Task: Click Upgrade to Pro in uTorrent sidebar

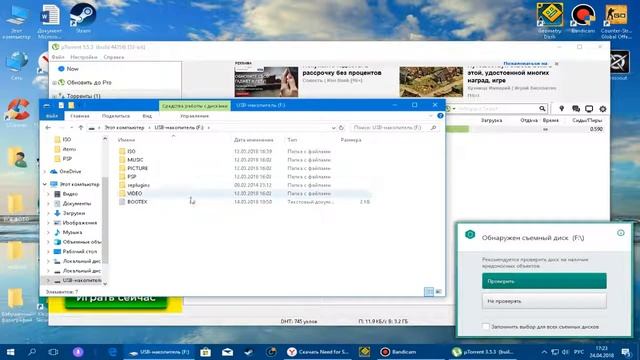Action: [x=89, y=82]
